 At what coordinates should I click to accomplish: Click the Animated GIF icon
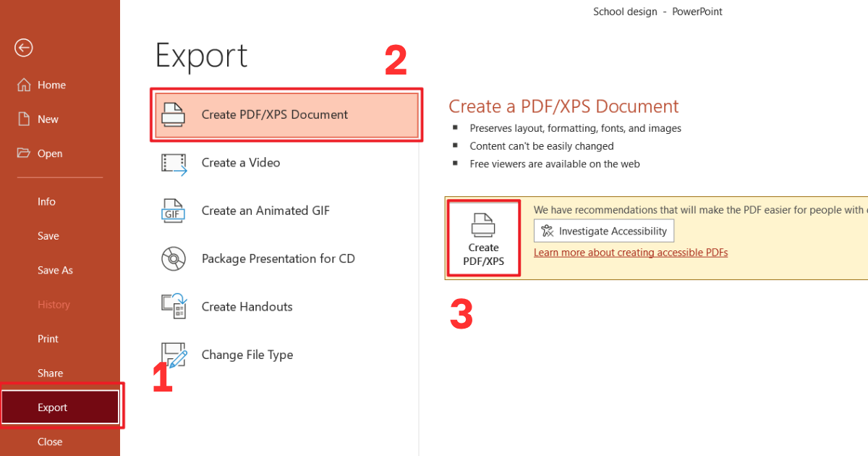click(174, 211)
